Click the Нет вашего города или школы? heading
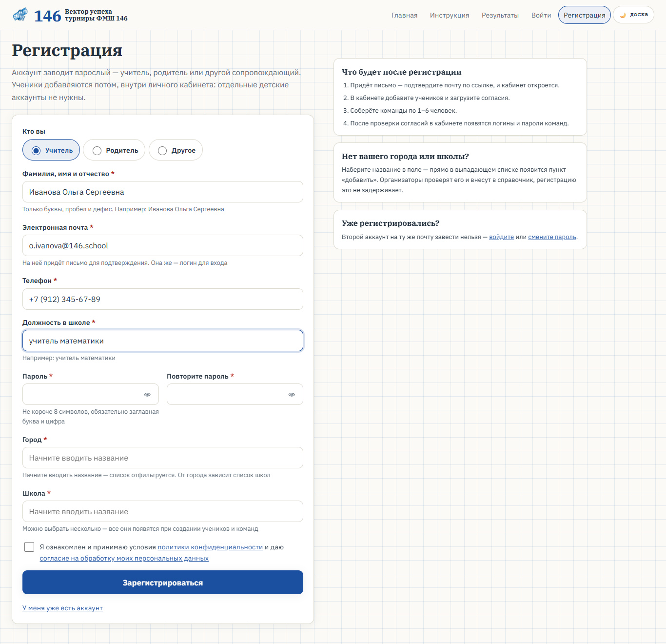This screenshot has width=666, height=644. pyautogui.click(x=405, y=156)
